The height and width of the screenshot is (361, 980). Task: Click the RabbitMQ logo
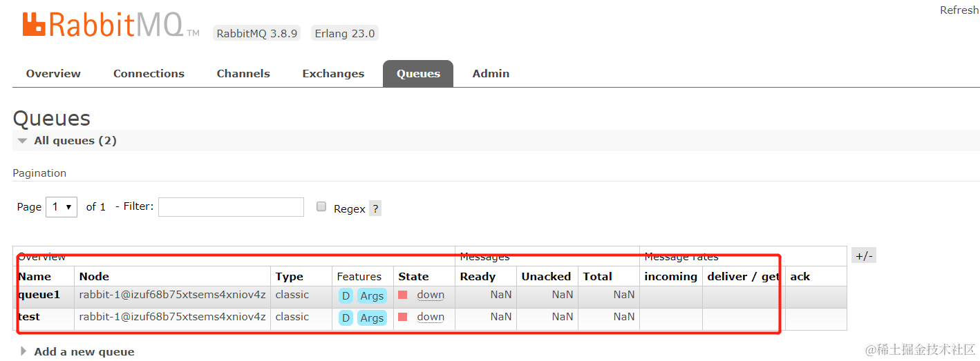(x=111, y=24)
